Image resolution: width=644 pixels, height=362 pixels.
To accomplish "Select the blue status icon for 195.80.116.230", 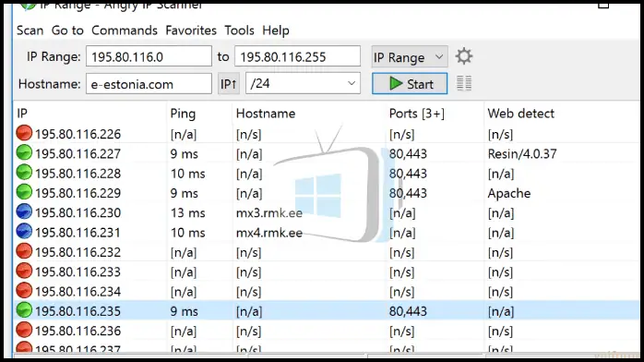I will click(x=24, y=211).
